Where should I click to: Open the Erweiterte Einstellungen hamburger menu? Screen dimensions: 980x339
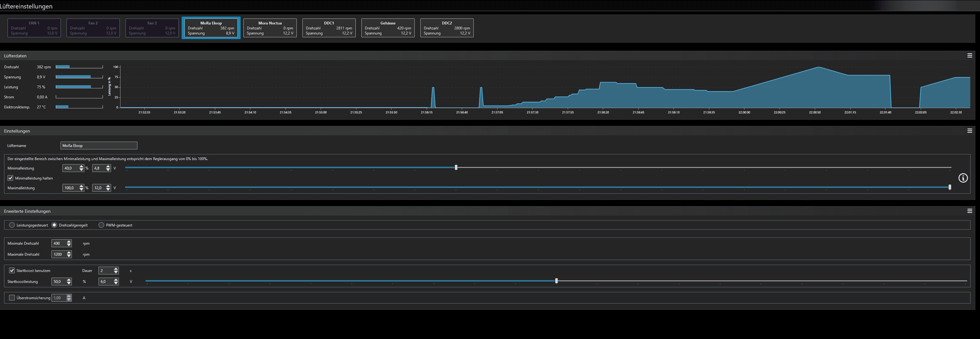tap(969, 211)
